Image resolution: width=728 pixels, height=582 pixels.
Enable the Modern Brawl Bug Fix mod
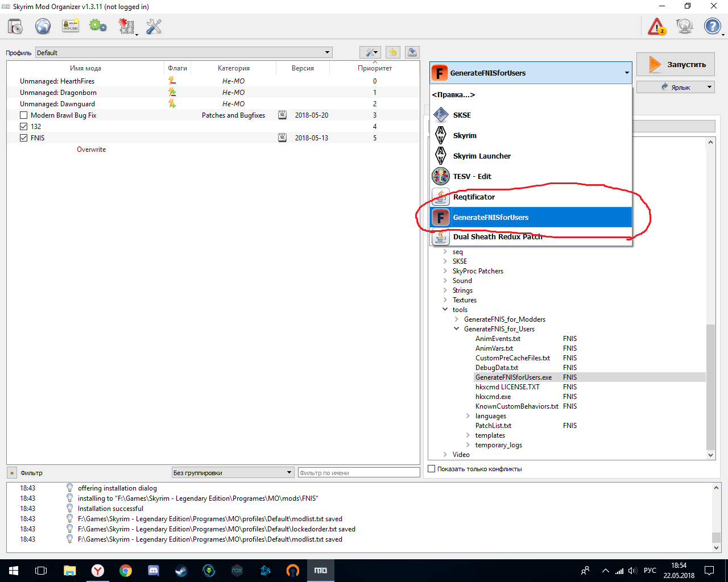click(23, 115)
